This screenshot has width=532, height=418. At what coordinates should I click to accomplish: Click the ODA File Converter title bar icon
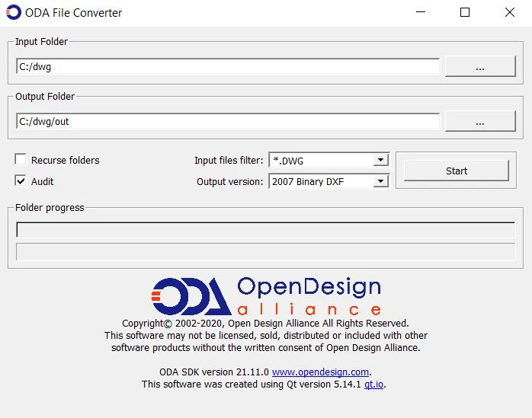14,12
